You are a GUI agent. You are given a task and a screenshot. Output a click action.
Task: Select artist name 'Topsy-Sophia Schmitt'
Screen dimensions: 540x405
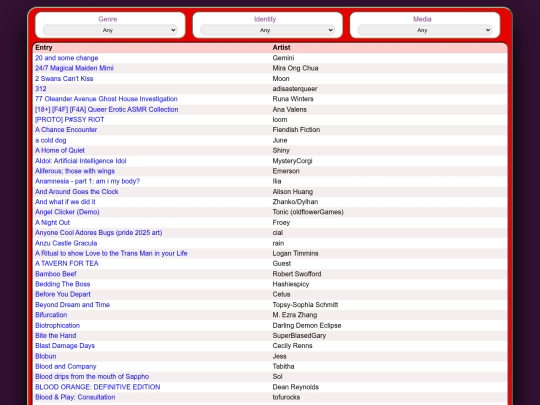[x=305, y=305]
